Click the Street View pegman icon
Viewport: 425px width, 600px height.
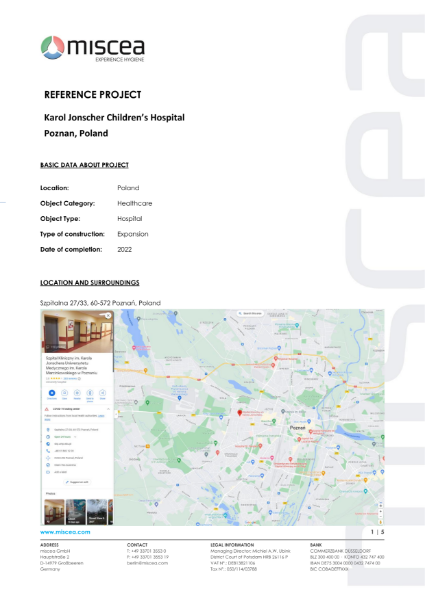(380, 522)
